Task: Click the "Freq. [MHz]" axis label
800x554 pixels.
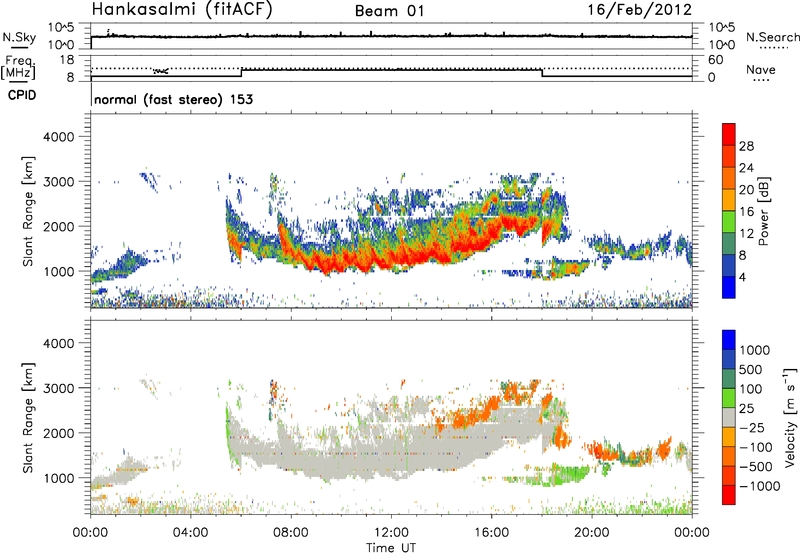Action: (18, 68)
